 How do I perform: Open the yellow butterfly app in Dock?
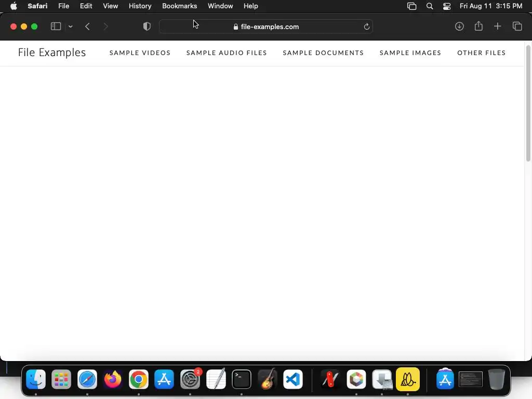coord(408,379)
